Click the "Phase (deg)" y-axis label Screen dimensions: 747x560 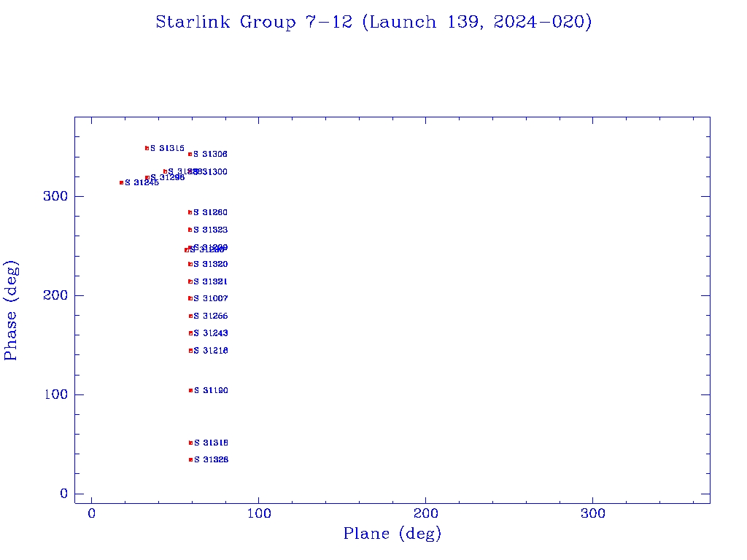coord(11,310)
